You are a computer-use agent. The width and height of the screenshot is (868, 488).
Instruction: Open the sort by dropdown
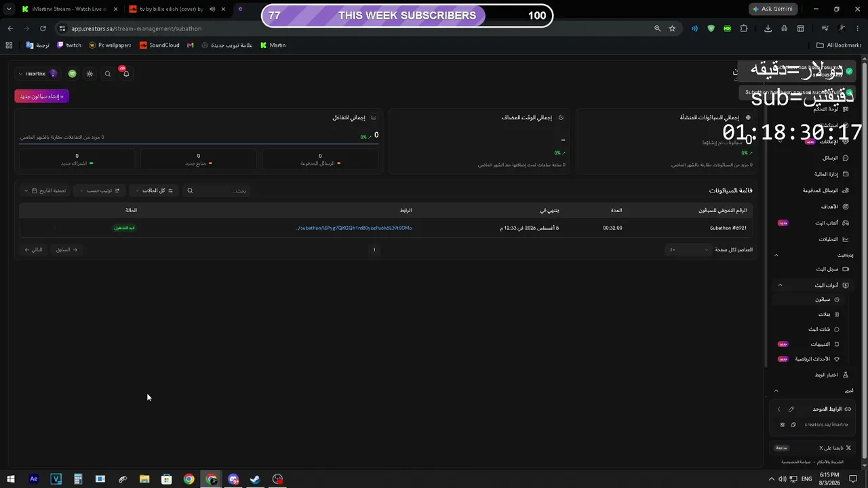click(99, 190)
